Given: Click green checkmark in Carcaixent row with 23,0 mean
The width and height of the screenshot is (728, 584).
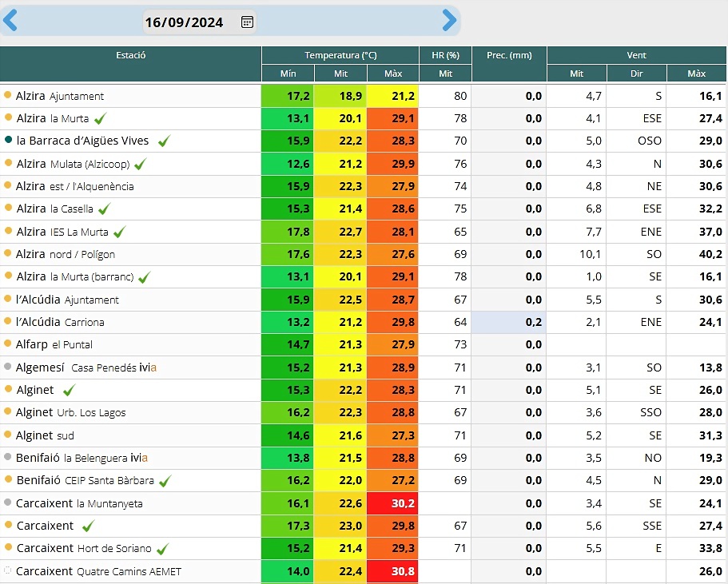Looking at the screenshot, I should coord(88,526).
